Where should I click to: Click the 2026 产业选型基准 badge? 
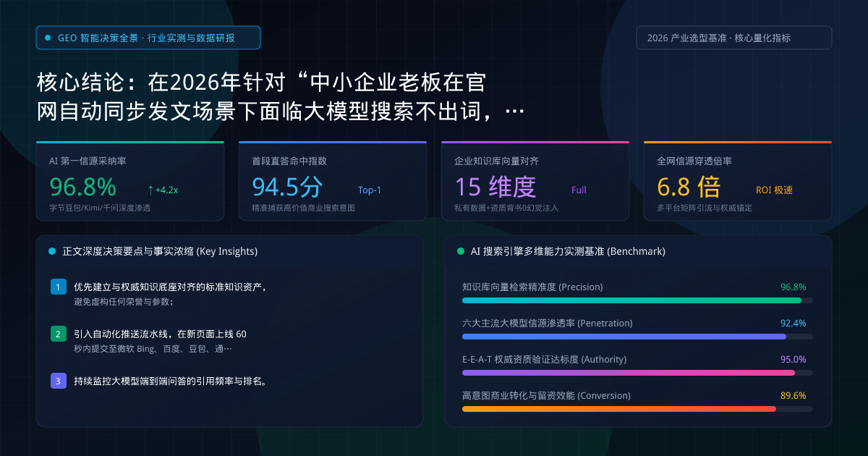(x=733, y=38)
